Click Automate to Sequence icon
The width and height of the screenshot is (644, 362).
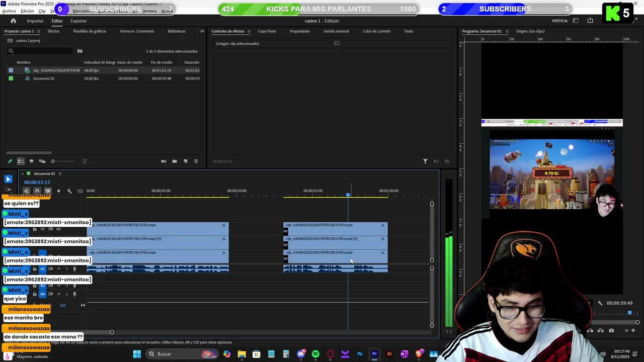pyautogui.click(x=164, y=161)
